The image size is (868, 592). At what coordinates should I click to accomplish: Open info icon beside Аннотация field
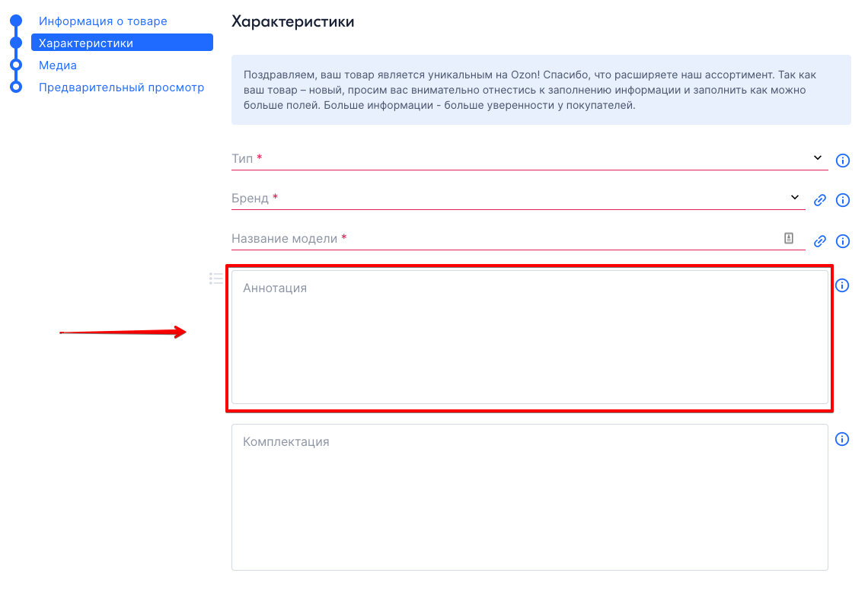(841, 285)
